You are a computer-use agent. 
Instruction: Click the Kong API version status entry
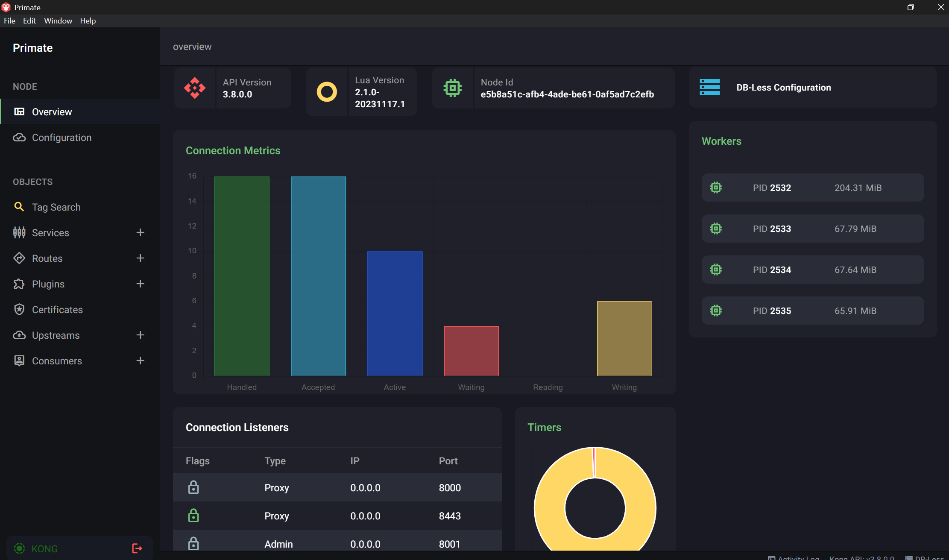pos(862,557)
